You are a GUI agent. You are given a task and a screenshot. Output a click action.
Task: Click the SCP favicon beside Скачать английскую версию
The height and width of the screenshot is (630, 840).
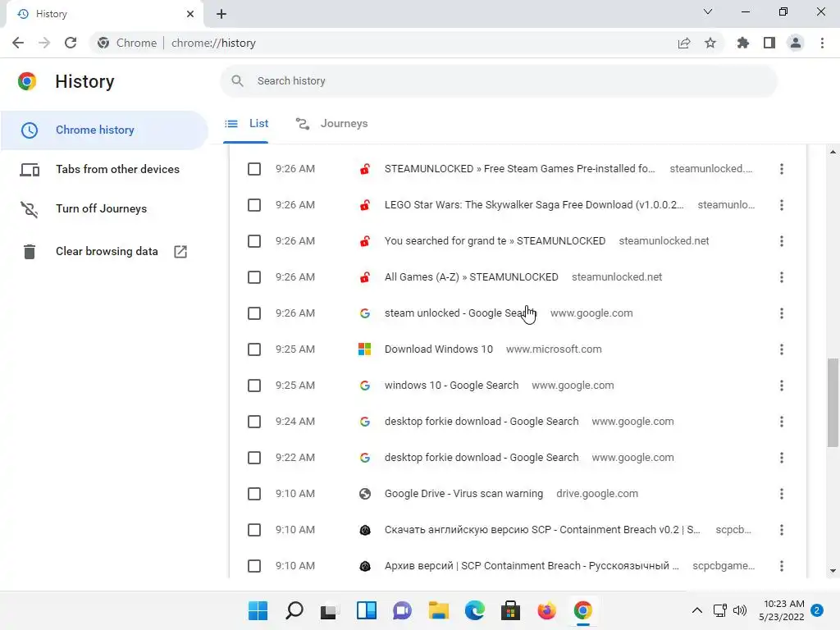pyautogui.click(x=365, y=530)
